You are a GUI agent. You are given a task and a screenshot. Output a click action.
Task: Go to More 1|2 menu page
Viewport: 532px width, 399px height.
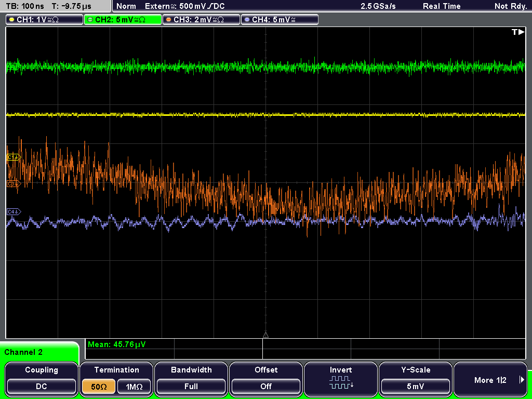coord(490,379)
